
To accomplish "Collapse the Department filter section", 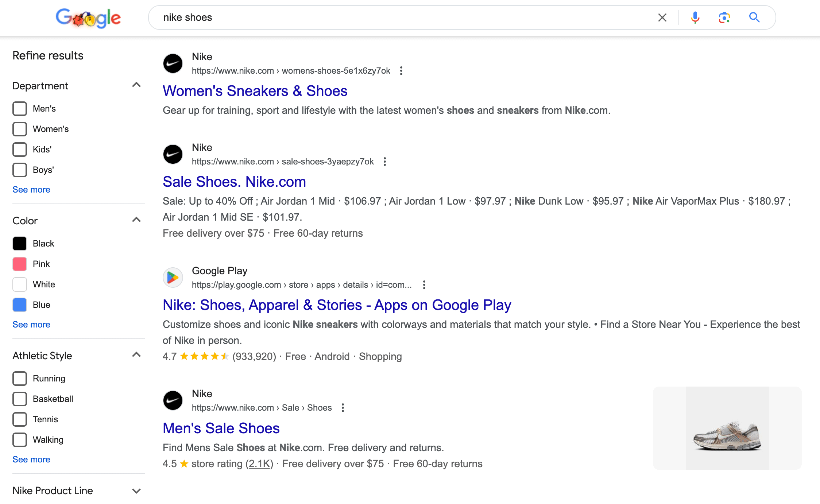I will click(136, 85).
